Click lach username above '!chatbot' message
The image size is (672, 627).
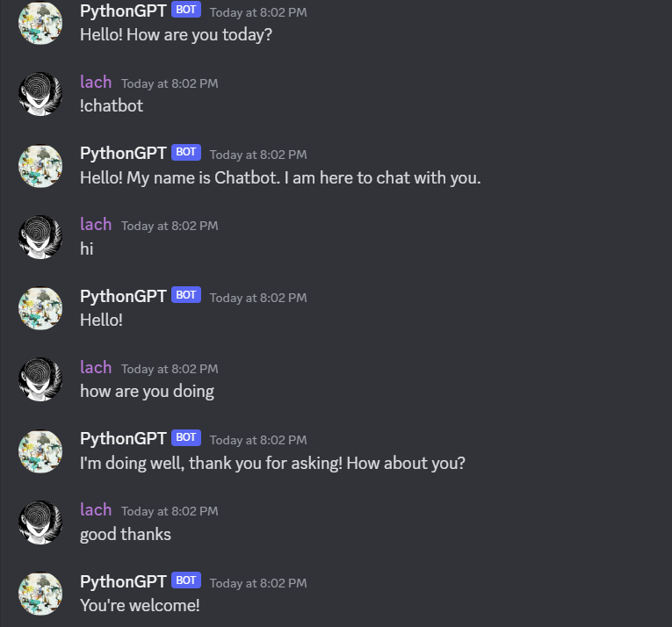click(x=96, y=82)
